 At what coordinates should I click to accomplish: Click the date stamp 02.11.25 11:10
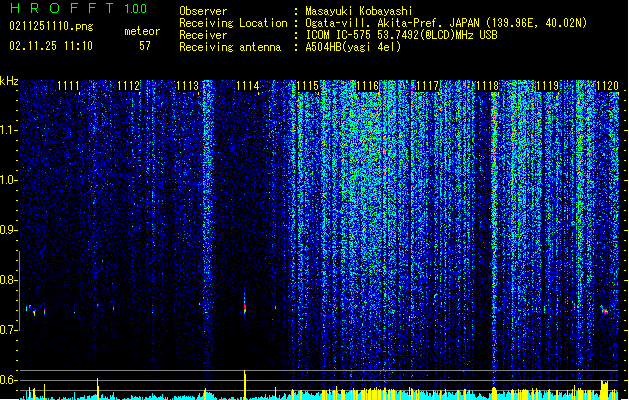[51, 46]
